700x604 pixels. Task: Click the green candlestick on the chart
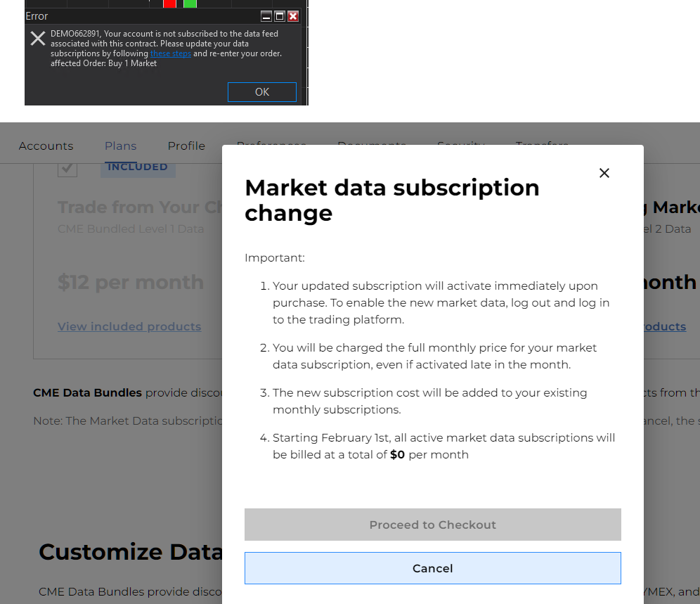click(x=190, y=4)
